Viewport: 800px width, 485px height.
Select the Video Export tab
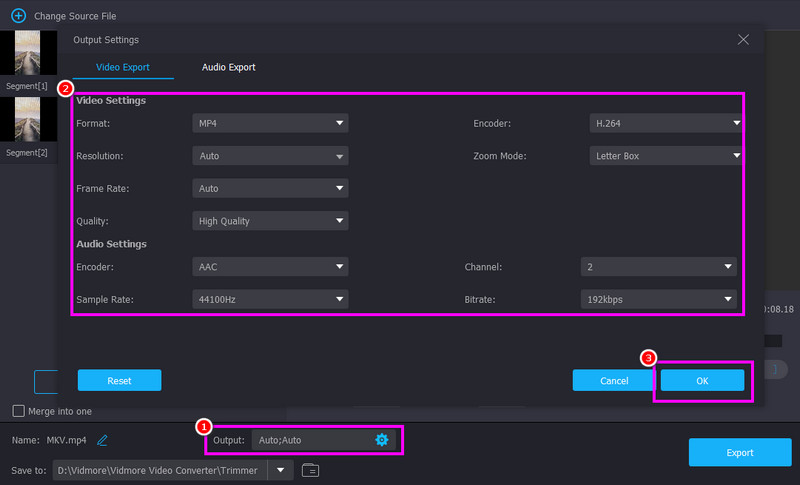pyautogui.click(x=123, y=67)
